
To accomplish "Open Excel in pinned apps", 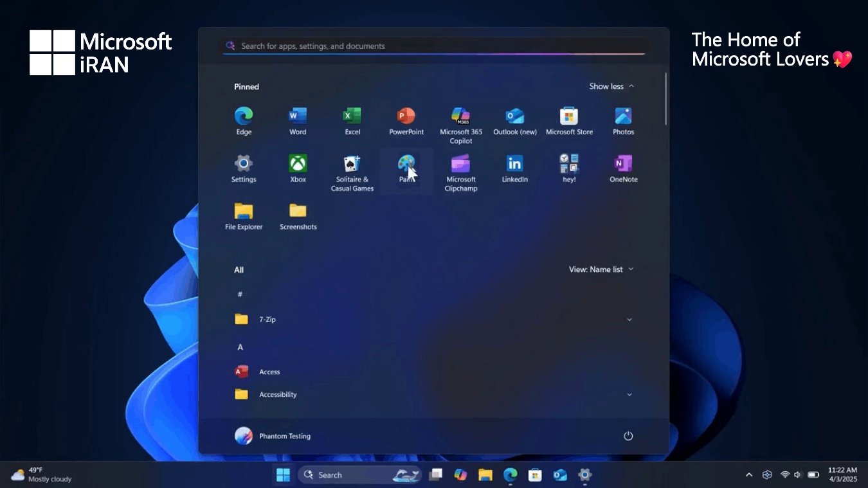I will pyautogui.click(x=352, y=122).
